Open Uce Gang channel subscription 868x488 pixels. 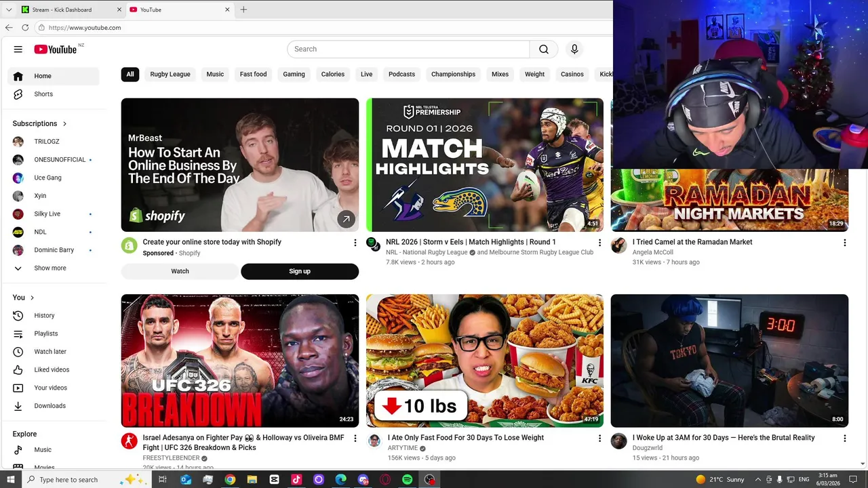click(x=54, y=178)
